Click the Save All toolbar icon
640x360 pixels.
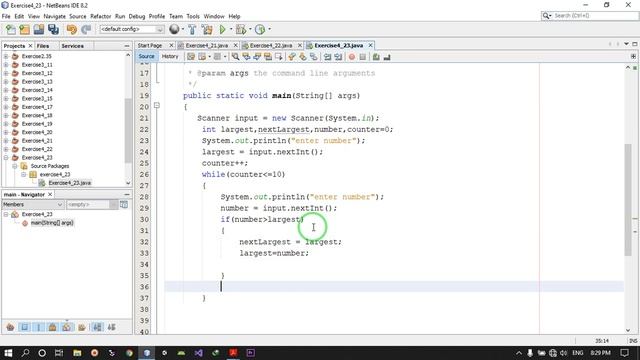53,29
